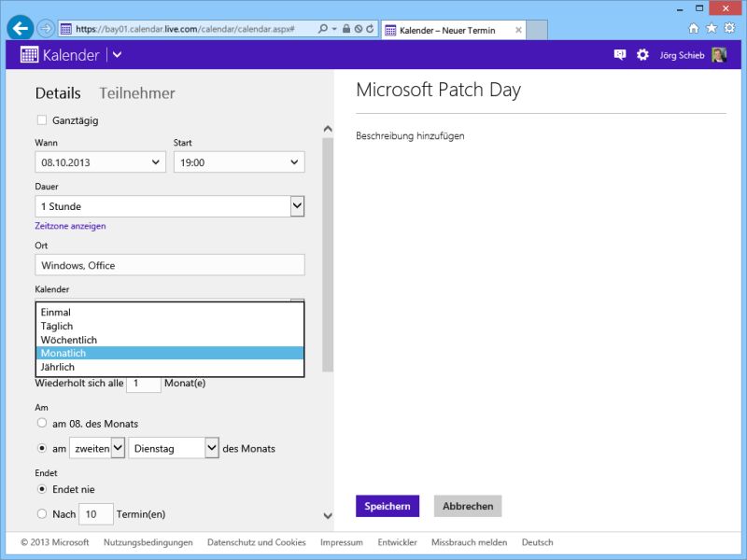The height and width of the screenshot is (560, 747).
Task: Open the messaging chat icon in header
Action: coord(620,55)
